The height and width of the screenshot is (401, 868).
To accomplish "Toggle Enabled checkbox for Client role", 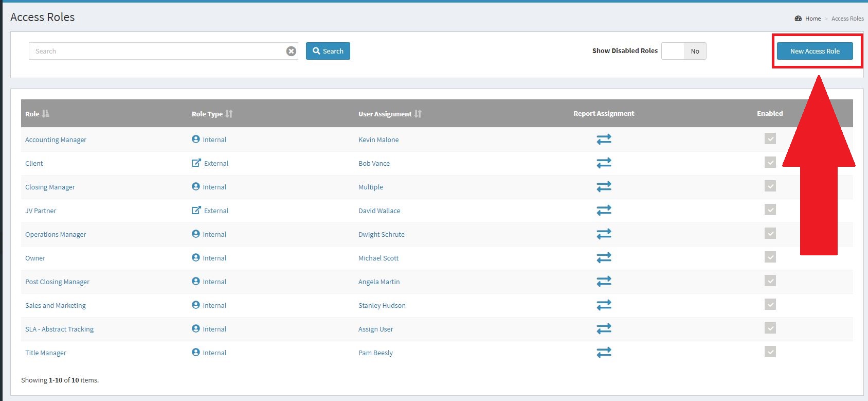I will (x=770, y=163).
